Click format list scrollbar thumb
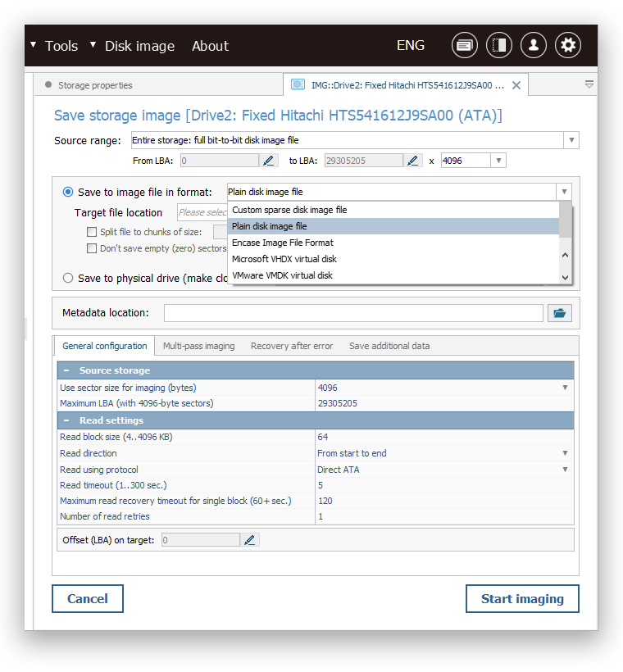 [565, 220]
